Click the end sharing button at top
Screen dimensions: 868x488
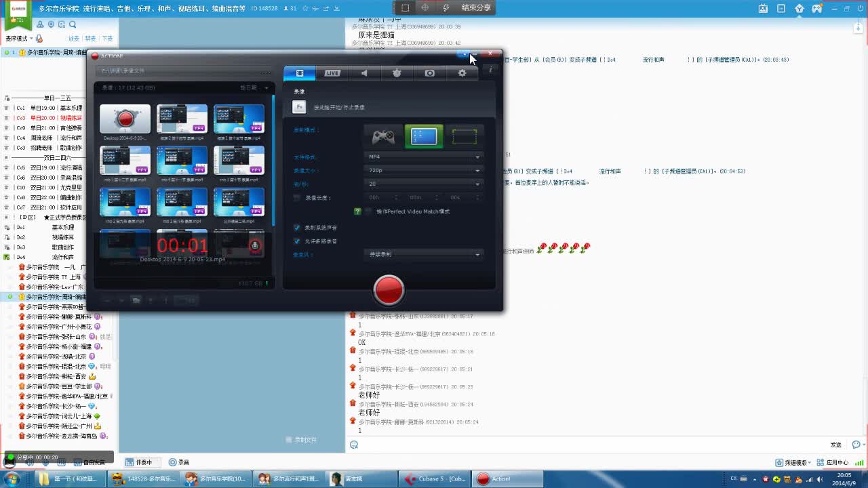coord(476,8)
